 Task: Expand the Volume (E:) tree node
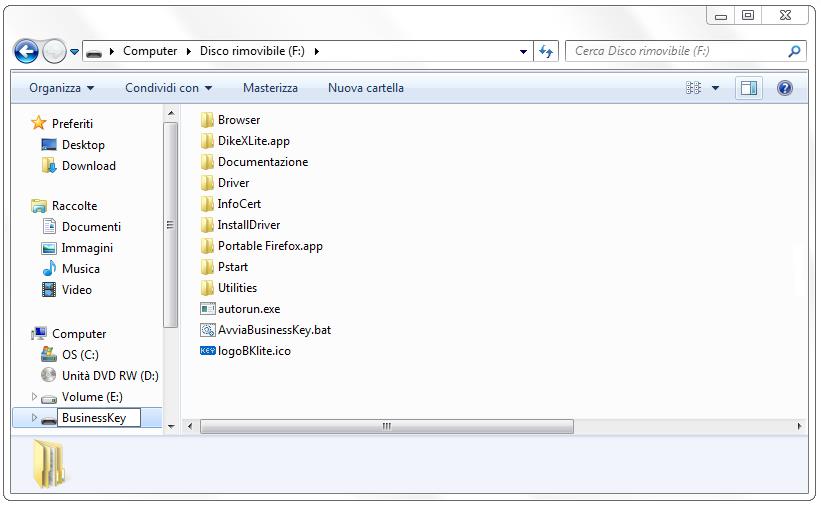pyautogui.click(x=34, y=397)
